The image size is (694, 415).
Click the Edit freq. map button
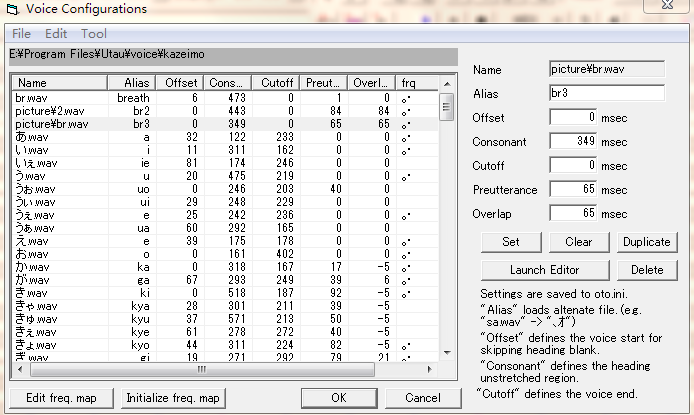click(62, 398)
